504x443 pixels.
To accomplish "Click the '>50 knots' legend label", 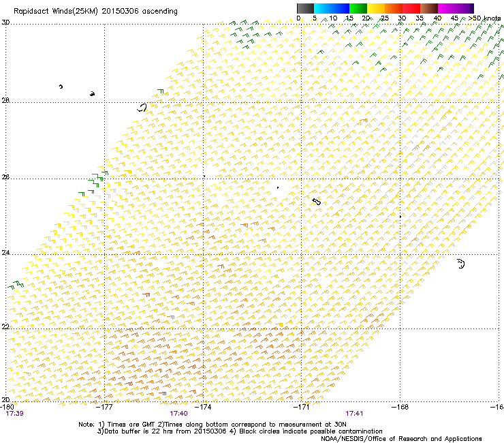I will point(484,18).
